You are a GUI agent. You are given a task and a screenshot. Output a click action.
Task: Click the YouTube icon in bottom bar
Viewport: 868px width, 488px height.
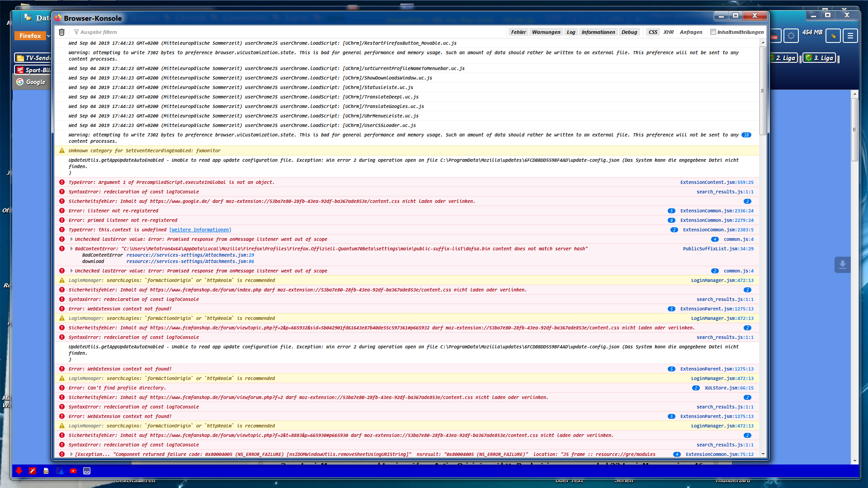click(x=73, y=471)
